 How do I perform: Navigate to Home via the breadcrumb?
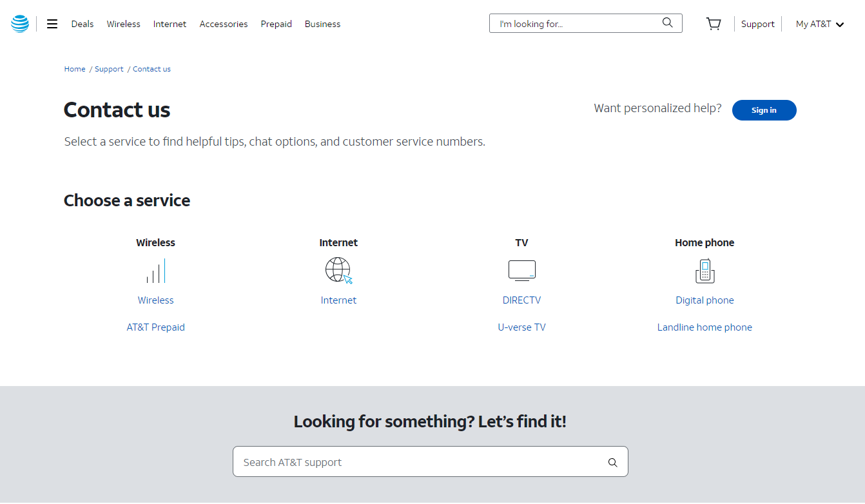74,69
